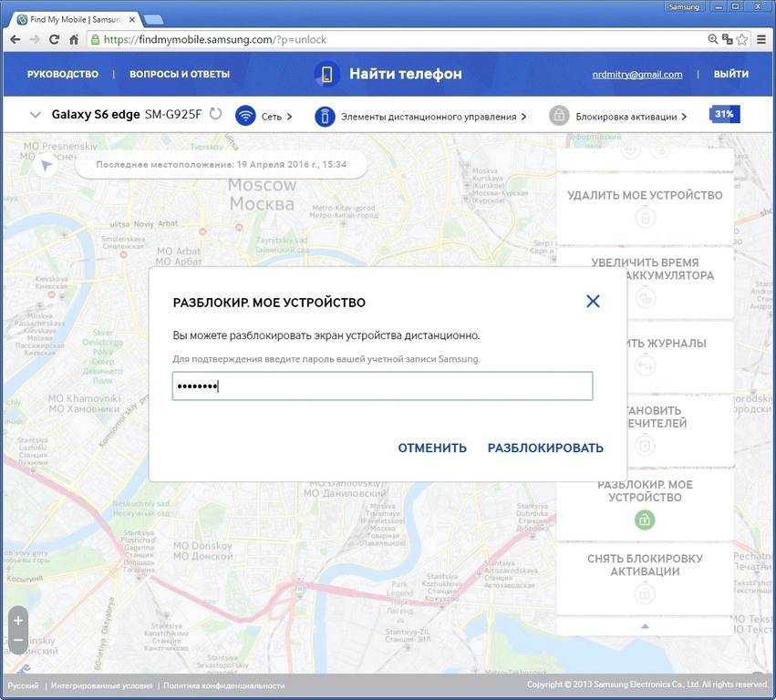The height and width of the screenshot is (700, 776).
Task: Expand the Galaxy S6 edge device dropdown
Action: click(36, 115)
